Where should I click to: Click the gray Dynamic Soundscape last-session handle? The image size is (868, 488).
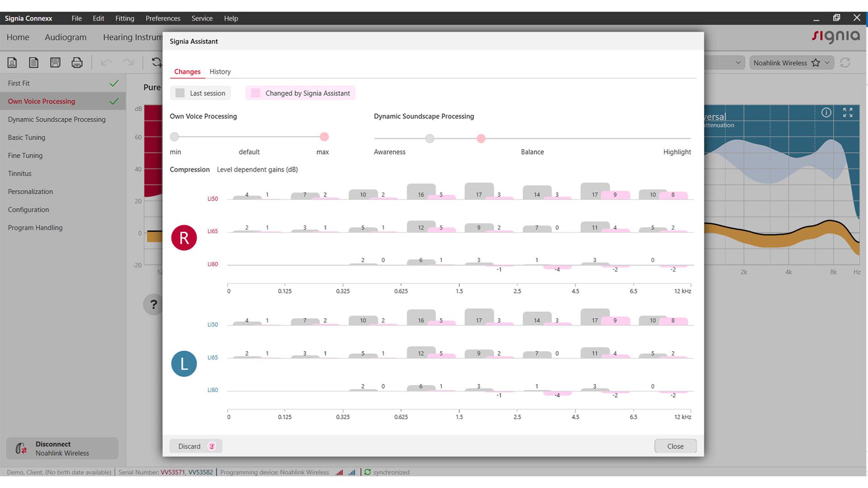429,138
